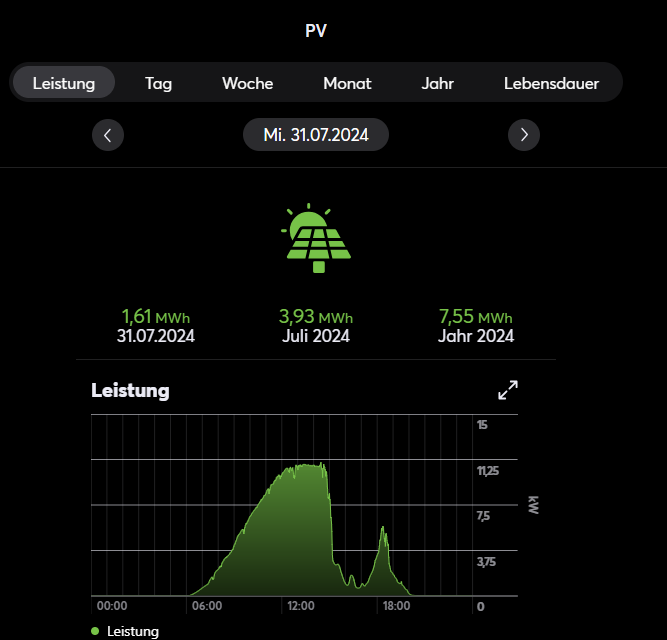Open the Tag view tab

click(158, 83)
